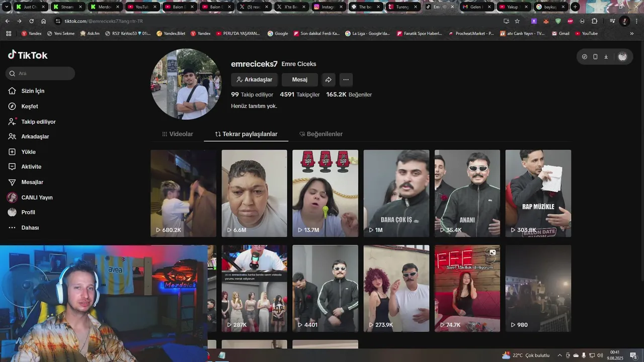The height and width of the screenshot is (362, 644).
Task: Click the share arrow icon on the profile
Action: point(328,79)
